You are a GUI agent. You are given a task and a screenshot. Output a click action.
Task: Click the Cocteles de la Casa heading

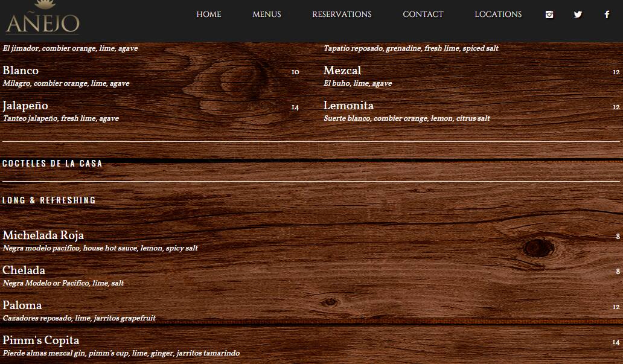coord(53,164)
